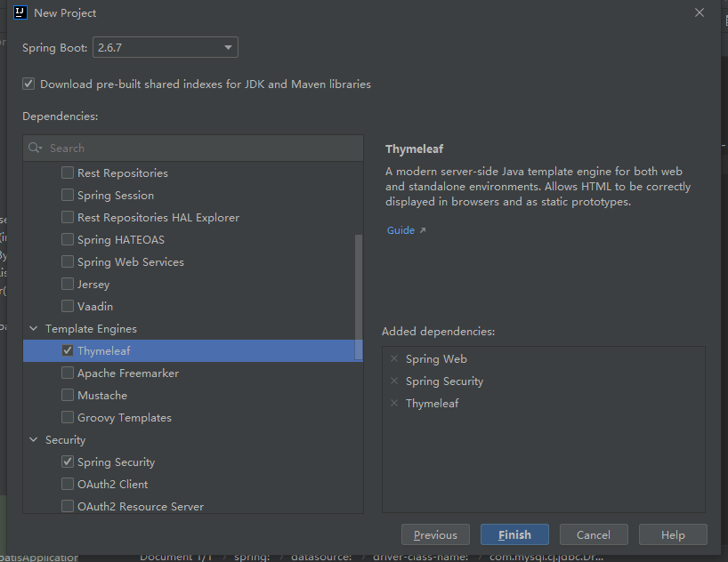Enable the Mustache template engine
This screenshot has width=728, height=562.
(x=68, y=396)
